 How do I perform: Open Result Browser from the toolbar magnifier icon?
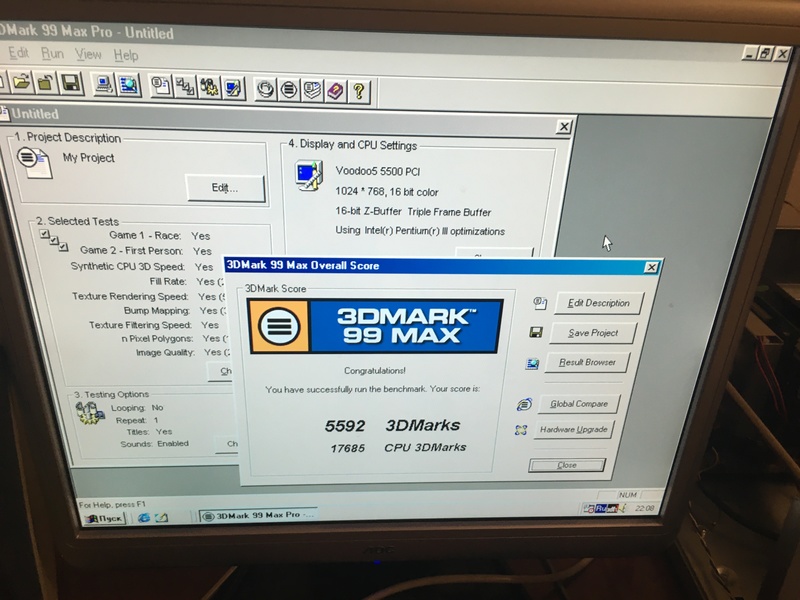[x=129, y=85]
